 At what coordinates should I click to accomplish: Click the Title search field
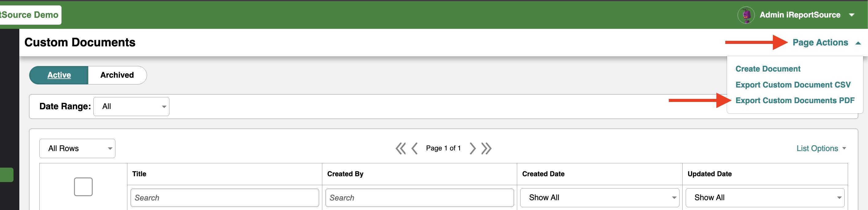tap(225, 197)
